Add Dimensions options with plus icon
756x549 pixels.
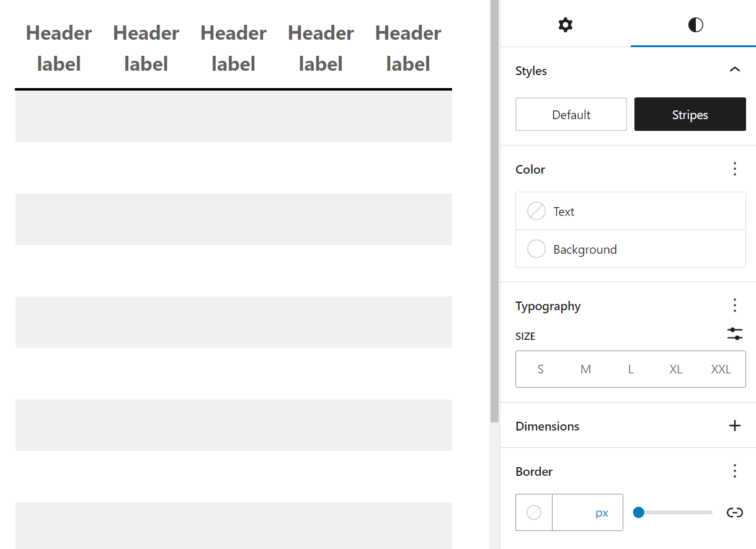pos(735,426)
